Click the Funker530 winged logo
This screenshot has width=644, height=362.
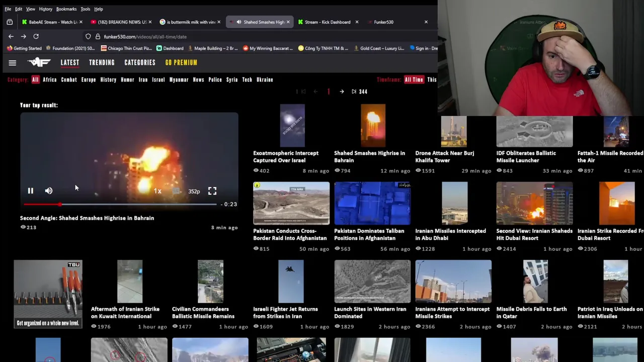39,62
